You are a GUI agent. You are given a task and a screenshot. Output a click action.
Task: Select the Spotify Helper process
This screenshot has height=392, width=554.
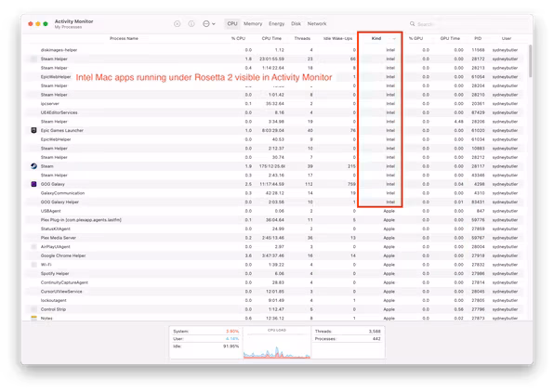click(x=55, y=273)
